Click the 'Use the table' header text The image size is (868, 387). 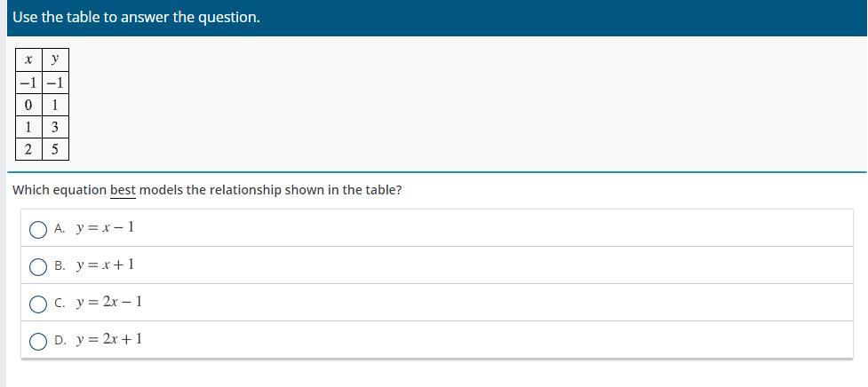pyautogui.click(x=136, y=17)
